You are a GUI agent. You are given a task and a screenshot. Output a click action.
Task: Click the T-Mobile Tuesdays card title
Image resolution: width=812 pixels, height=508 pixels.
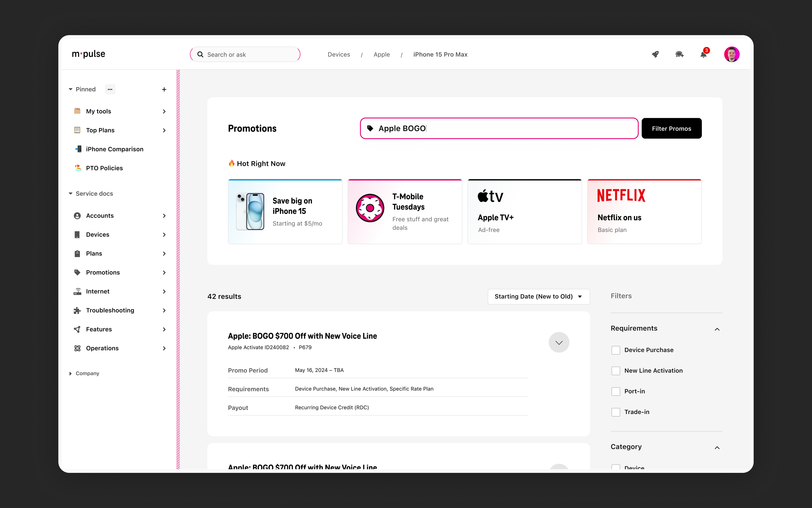coord(408,202)
